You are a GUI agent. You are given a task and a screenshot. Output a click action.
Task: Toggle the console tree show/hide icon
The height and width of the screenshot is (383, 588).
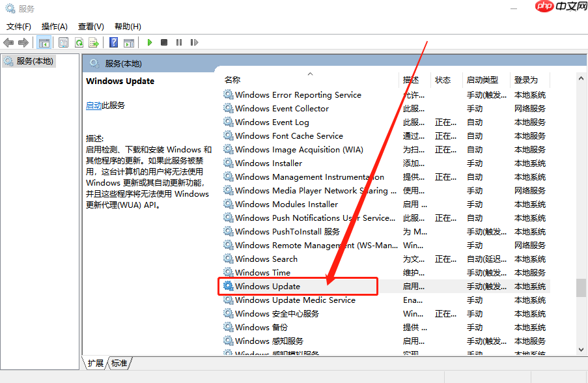pyautogui.click(x=44, y=42)
